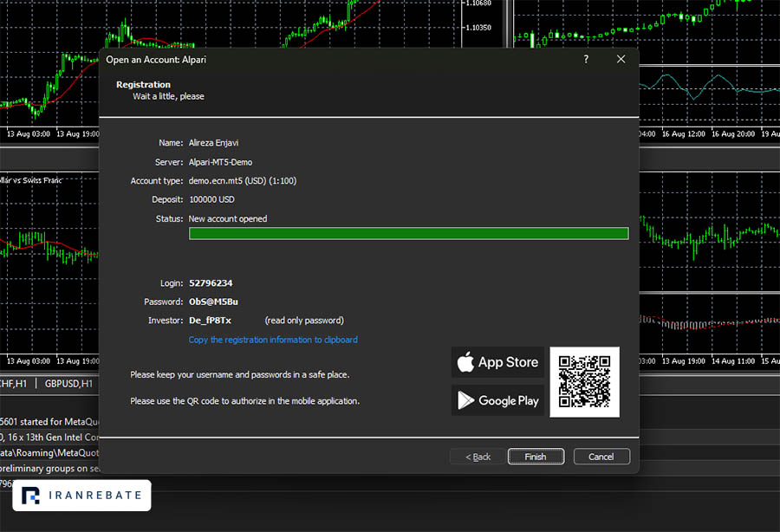Click the deposit value 100000 USD
This screenshot has height=532, width=780.
[212, 199]
